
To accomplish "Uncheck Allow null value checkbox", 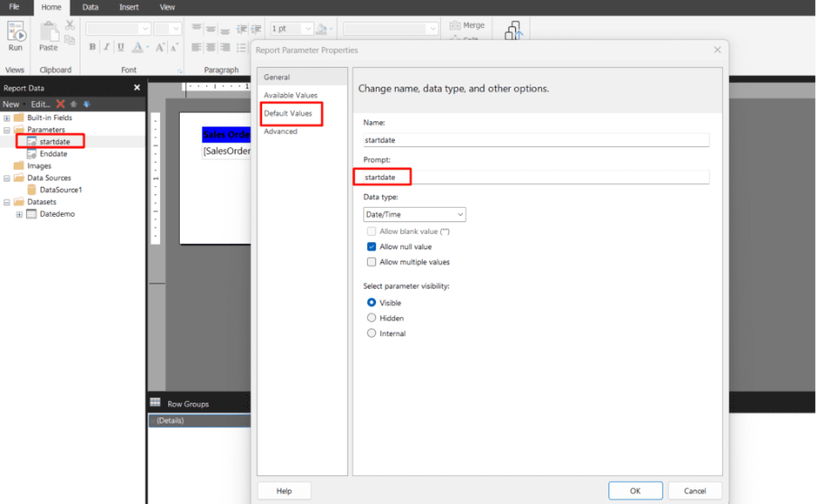I will pyautogui.click(x=371, y=247).
